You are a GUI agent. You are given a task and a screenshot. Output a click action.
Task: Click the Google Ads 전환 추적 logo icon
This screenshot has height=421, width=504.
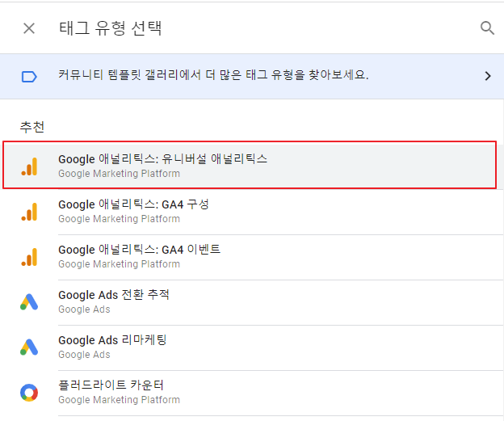pos(29,302)
